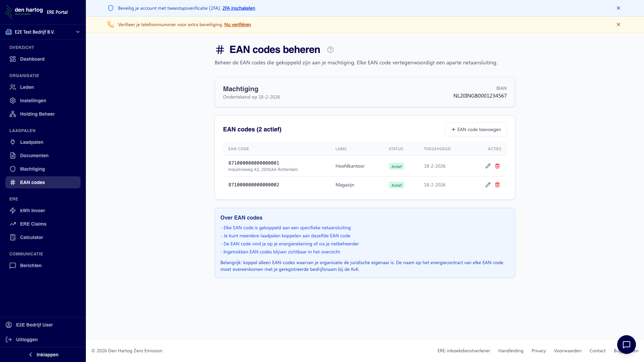Go to kWh Invoer page
644x362 pixels.
[x=33, y=210]
